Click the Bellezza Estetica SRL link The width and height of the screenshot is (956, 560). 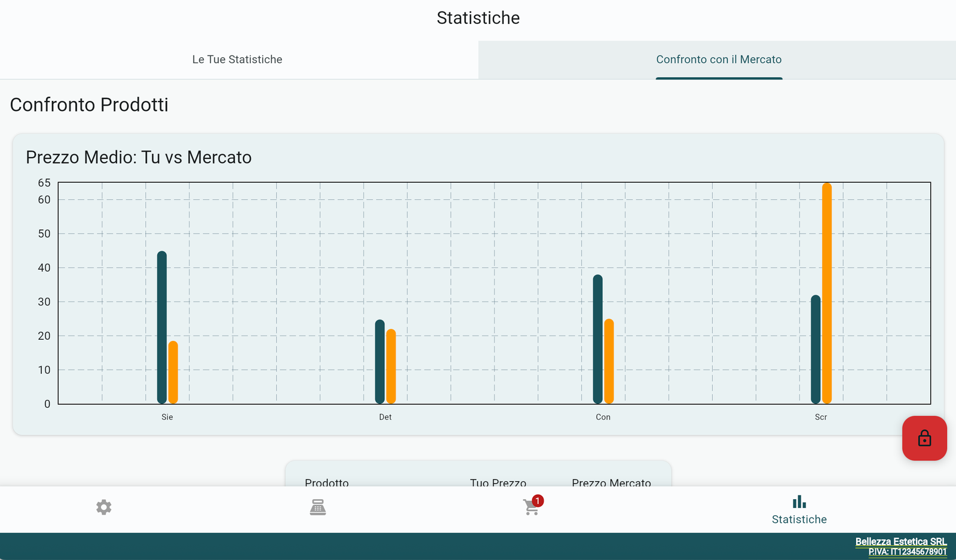900,541
